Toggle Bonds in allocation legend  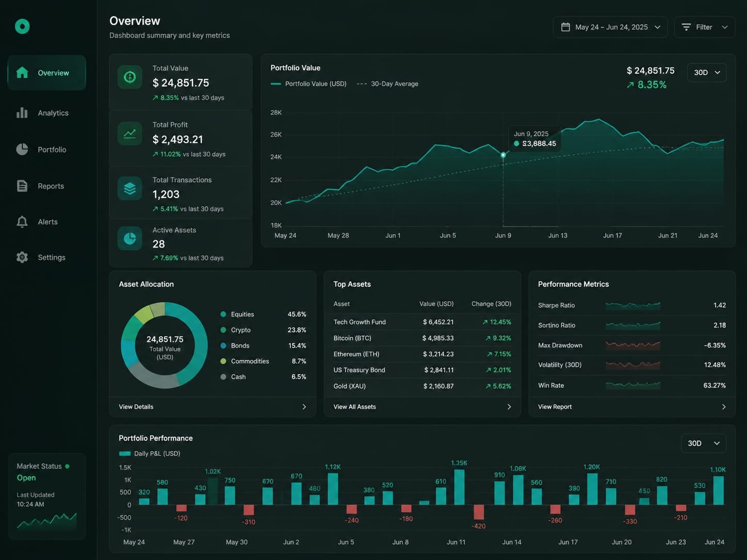coord(263,345)
